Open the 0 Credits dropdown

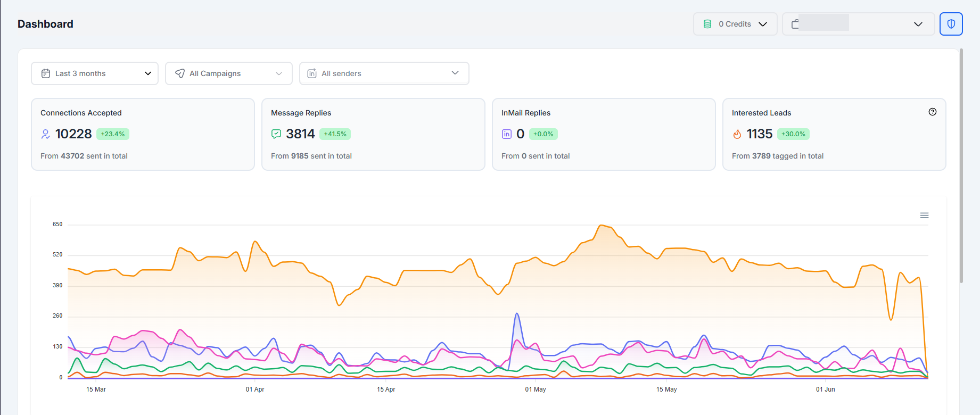pyautogui.click(x=735, y=24)
